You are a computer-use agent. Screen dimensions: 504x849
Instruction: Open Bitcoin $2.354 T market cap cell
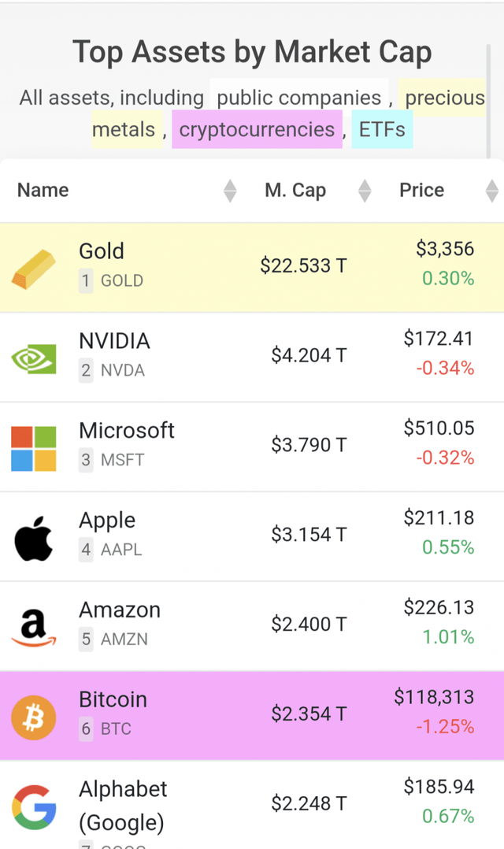click(x=309, y=714)
